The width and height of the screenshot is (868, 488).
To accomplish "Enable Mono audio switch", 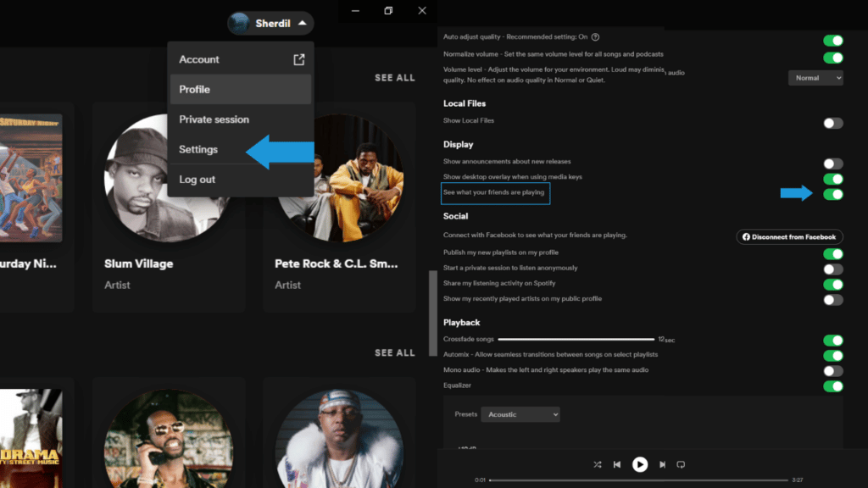I will coord(833,371).
